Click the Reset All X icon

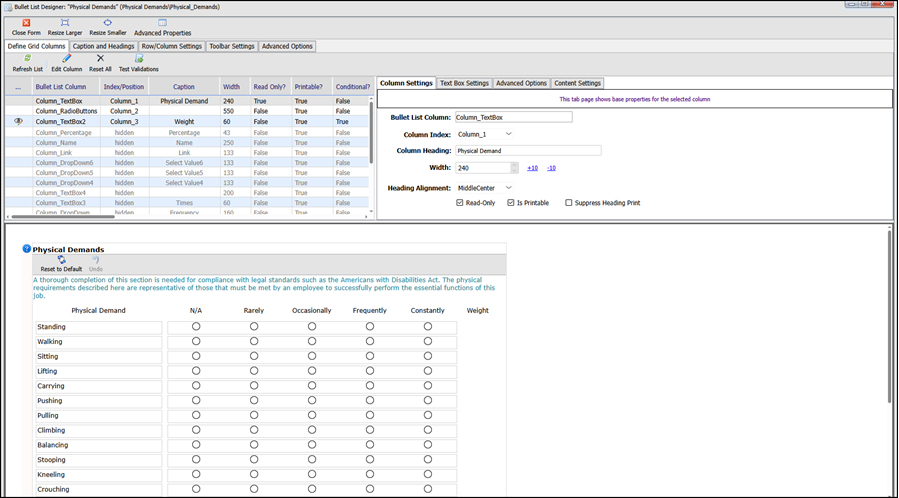[100, 58]
